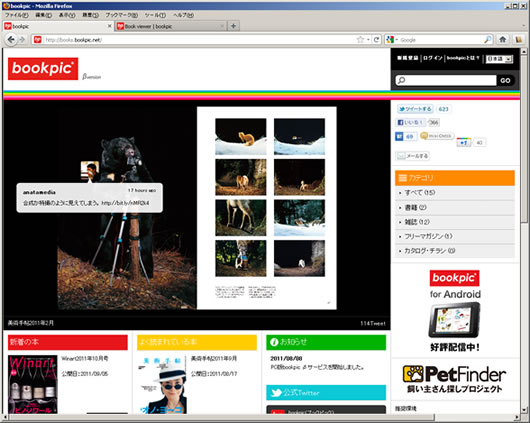Click the mixi Check share button

tap(437, 136)
